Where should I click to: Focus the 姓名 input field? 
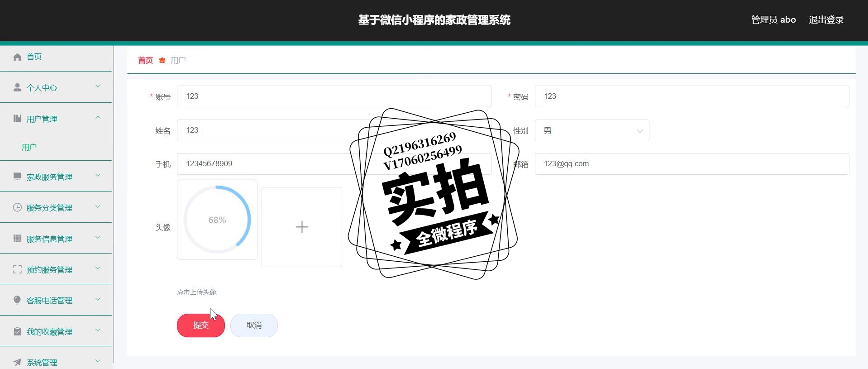coord(334,130)
